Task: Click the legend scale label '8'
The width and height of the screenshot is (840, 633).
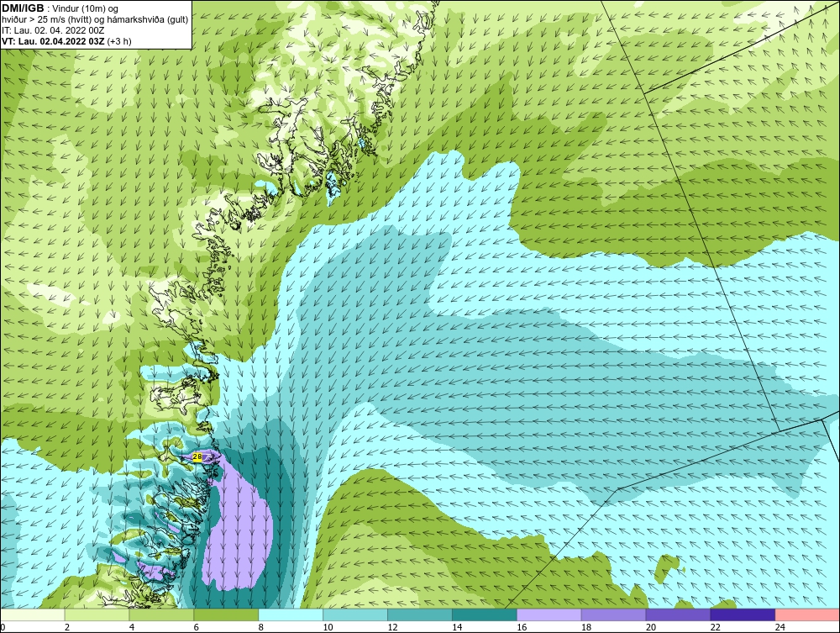Action: coord(261,627)
